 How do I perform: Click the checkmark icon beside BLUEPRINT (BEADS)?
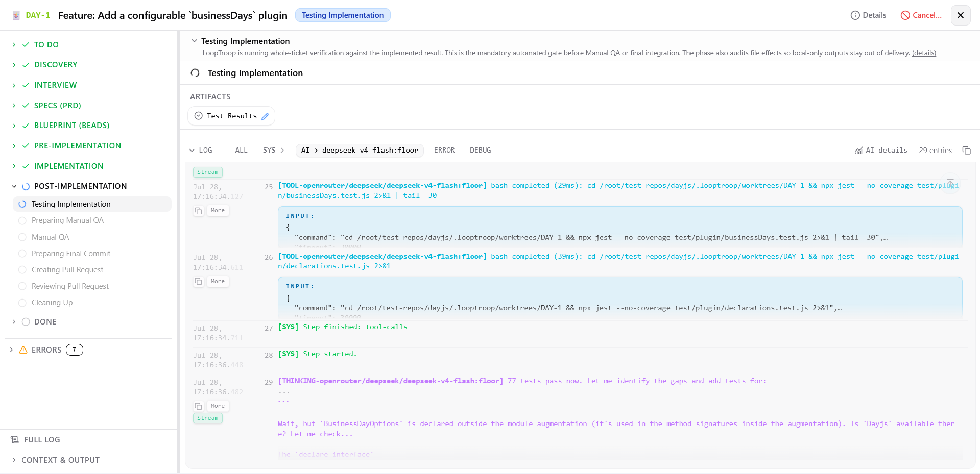click(26, 126)
